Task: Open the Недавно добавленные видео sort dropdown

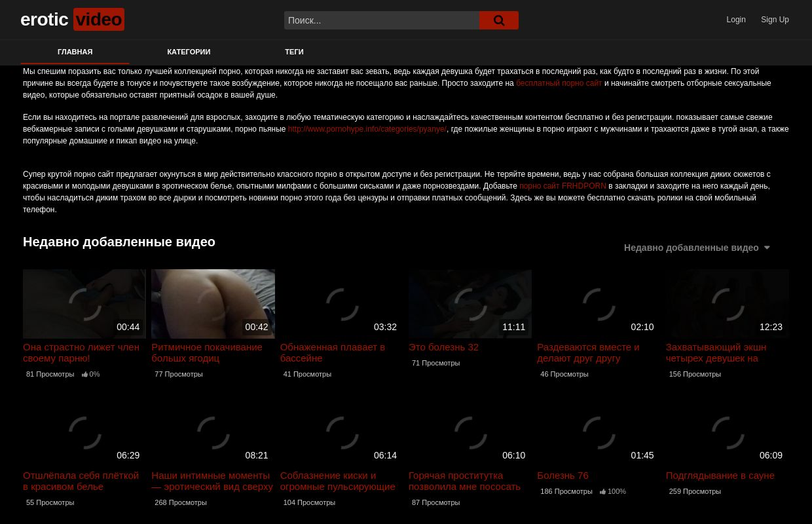Action: [691, 248]
